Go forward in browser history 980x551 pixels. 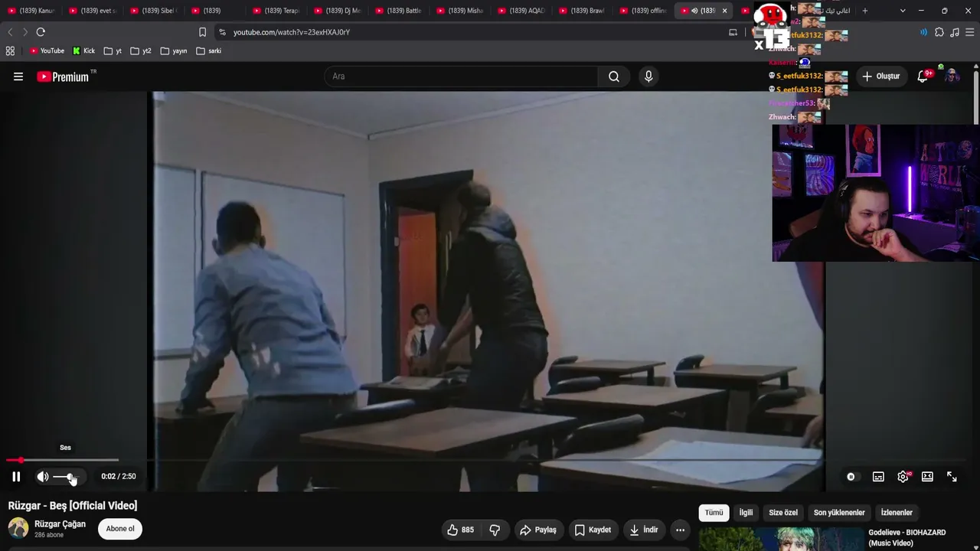click(24, 32)
